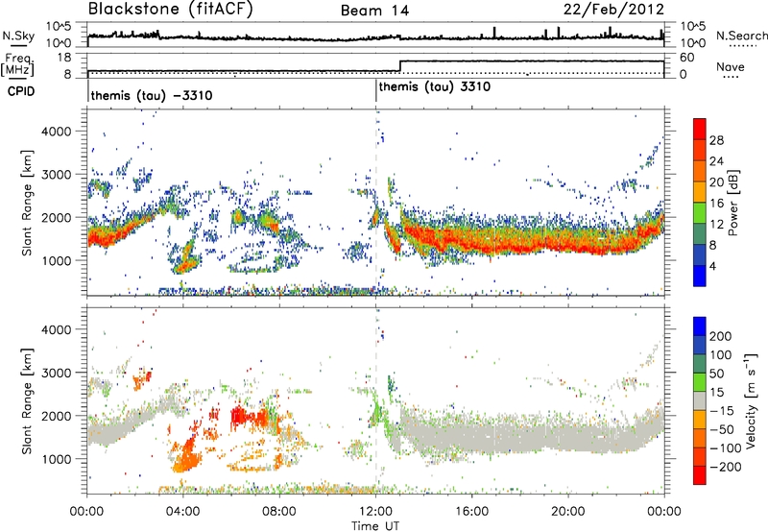This screenshot has height=532, width=768.
Task: Click the red 28 dB power colorbar segment
Action: point(700,130)
